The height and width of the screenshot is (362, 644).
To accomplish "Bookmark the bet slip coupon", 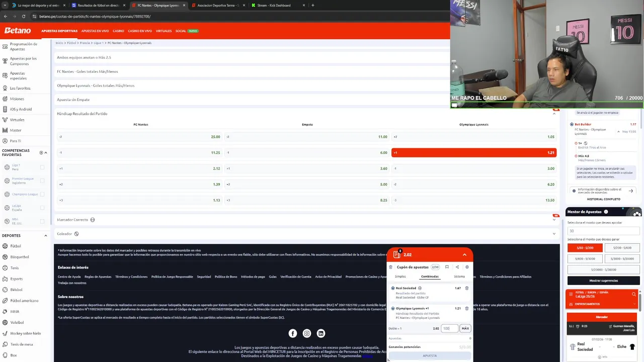I will click(447, 267).
